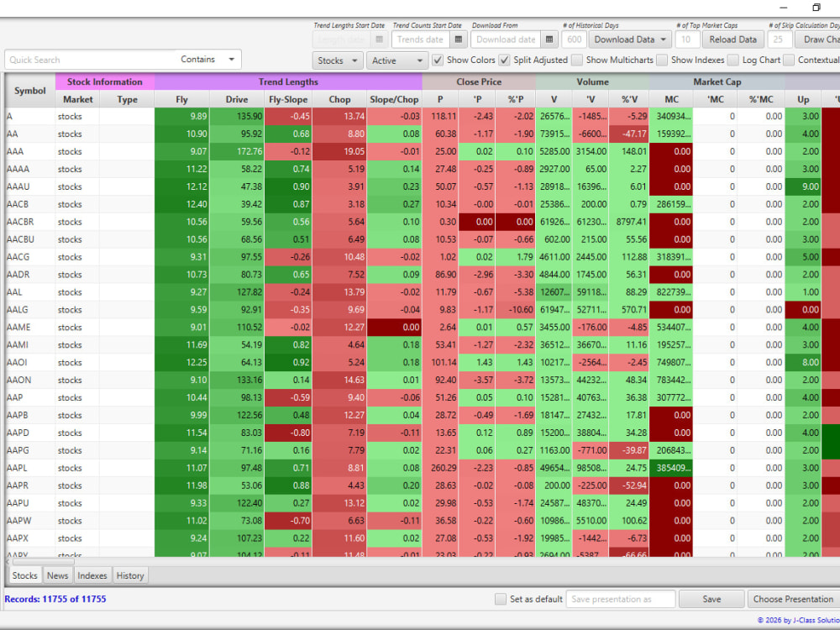Screen dimensions: 840x630
Task: Click the 19.05 Chop cell for AAA
Action: click(x=339, y=151)
